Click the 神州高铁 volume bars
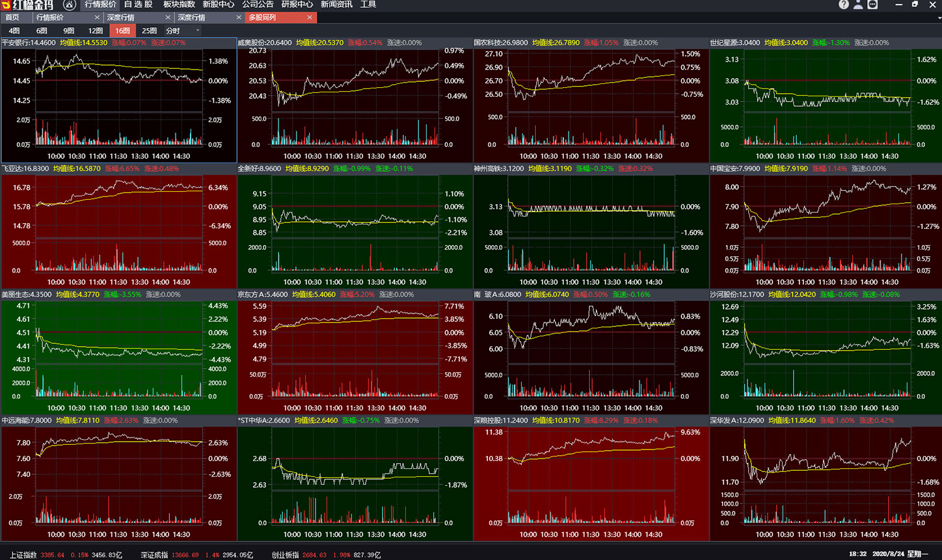Image resolution: width=942 pixels, height=560 pixels. (x=591, y=256)
